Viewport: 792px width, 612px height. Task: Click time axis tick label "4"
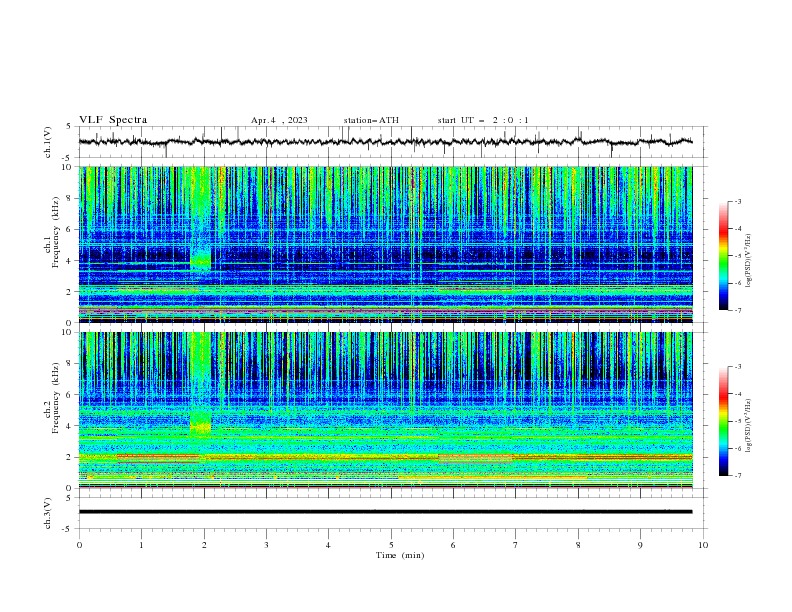329,545
